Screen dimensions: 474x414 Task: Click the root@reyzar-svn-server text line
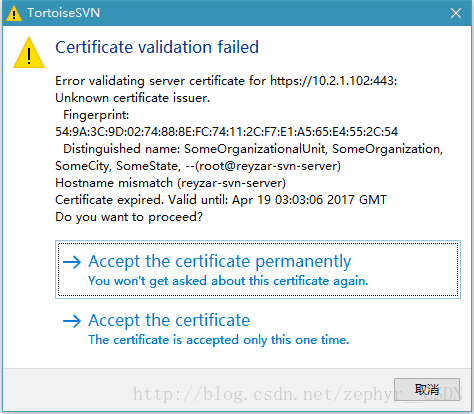click(x=198, y=166)
